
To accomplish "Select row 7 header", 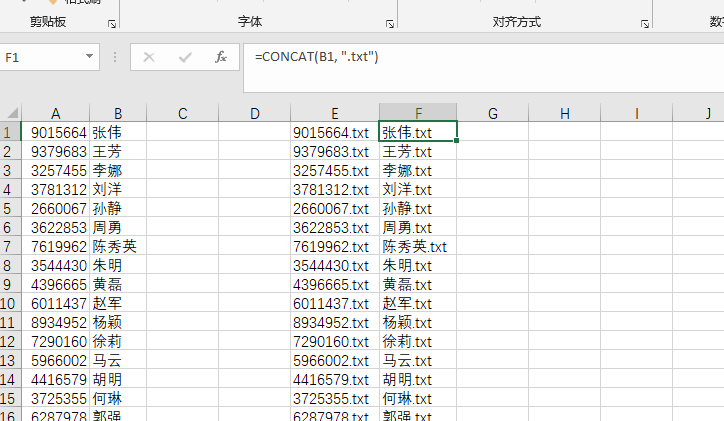I will pyautogui.click(x=10, y=246).
